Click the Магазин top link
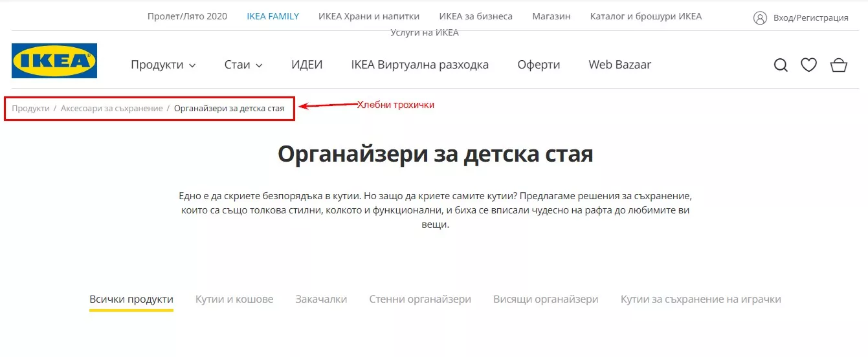The height and width of the screenshot is (357, 868). [x=551, y=16]
